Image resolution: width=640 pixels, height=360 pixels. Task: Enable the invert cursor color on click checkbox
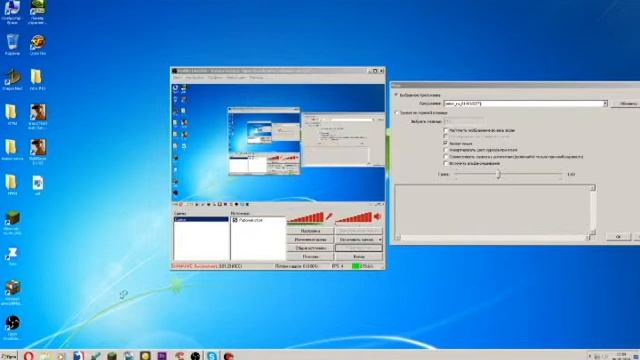point(446,150)
